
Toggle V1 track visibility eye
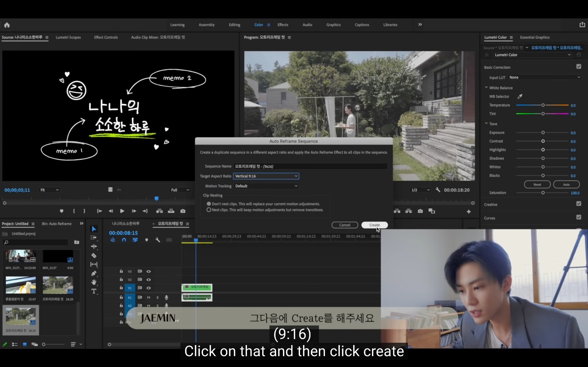coord(149,288)
